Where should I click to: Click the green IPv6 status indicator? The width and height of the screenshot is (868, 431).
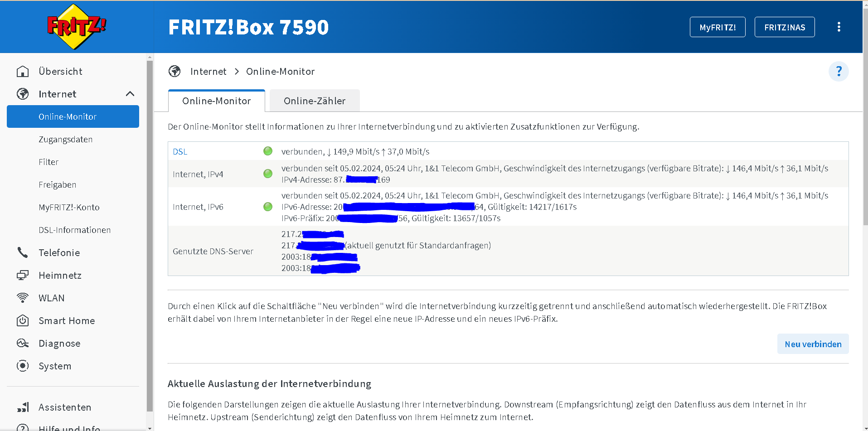point(268,207)
